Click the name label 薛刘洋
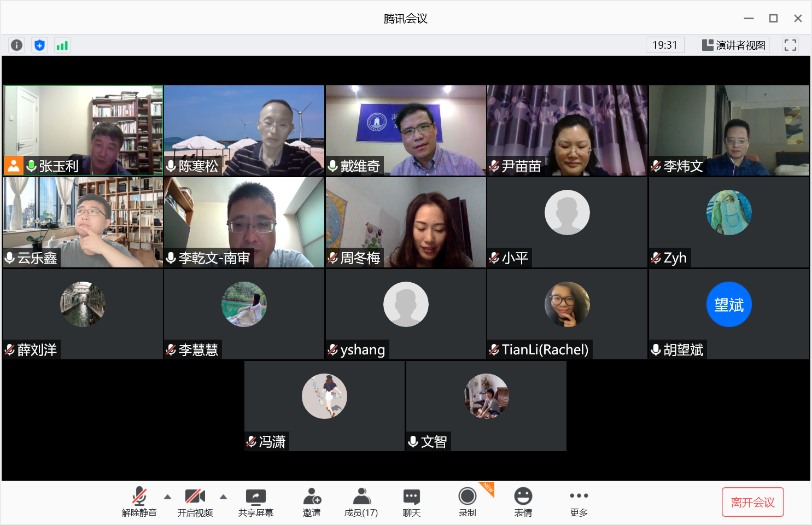Screen dimensions: 812x525 click(37, 349)
